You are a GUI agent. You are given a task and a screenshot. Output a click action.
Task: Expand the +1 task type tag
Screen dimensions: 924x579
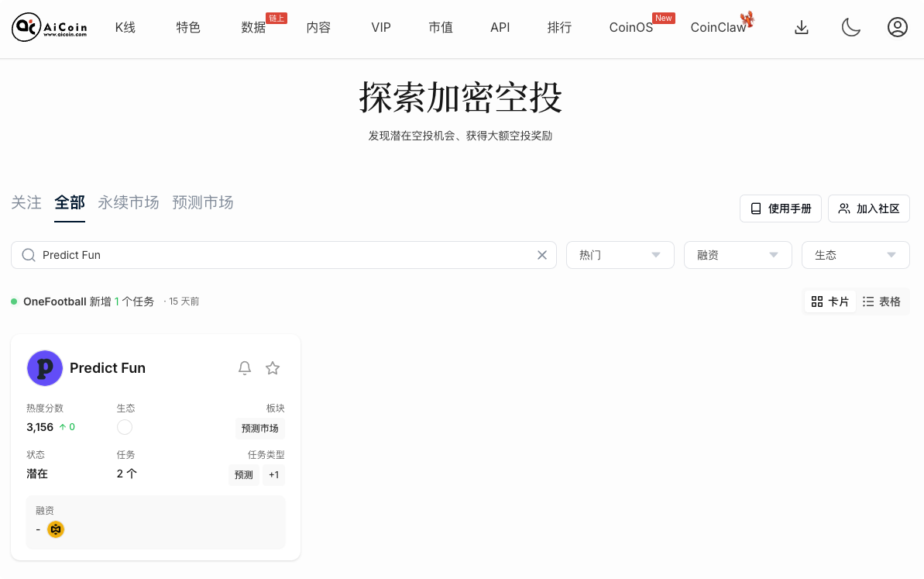tap(273, 474)
